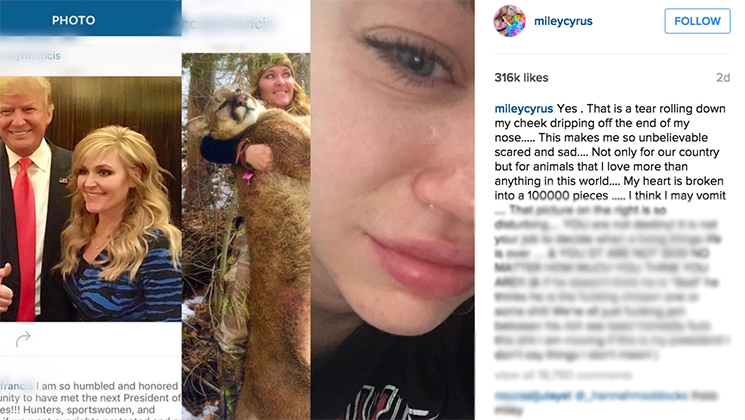Click caption text 'I am so humbled'
Image resolution: width=745 pixels, height=420 pixels.
coord(76,386)
